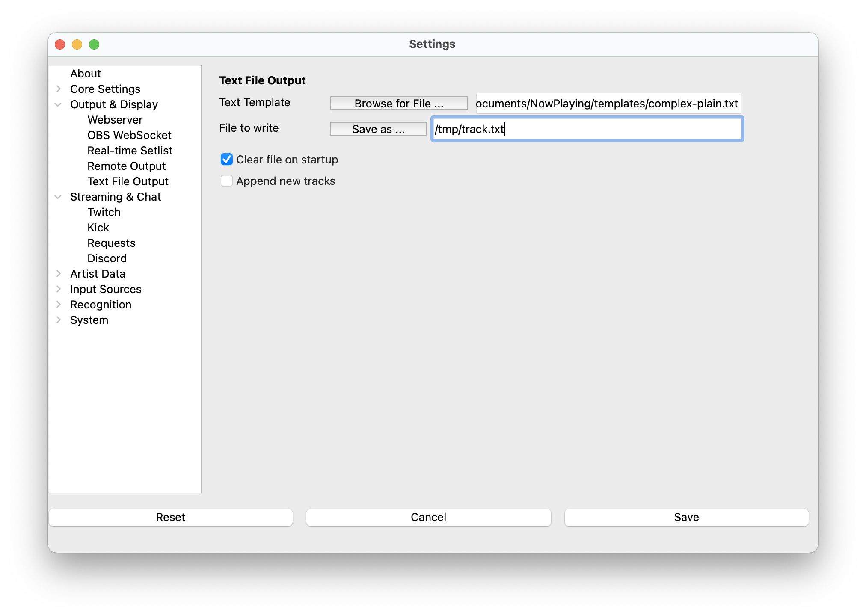
Task: Click the Save as button
Action: point(378,129)
